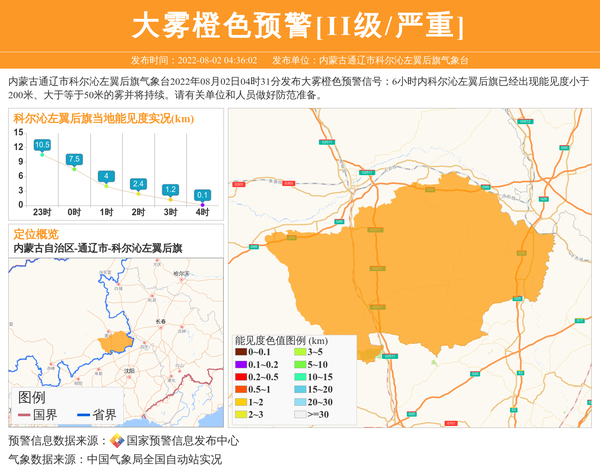
Task: Click the 国家预警信息发布中心 logo icon
Action: pyautogui.click(x=116, y=441)
